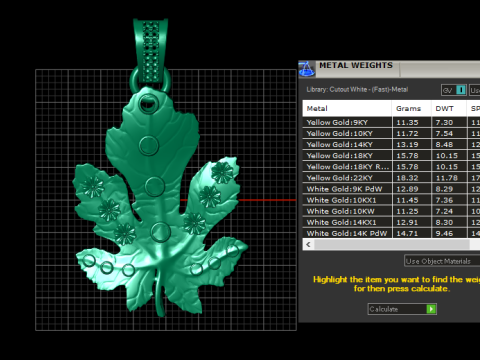Click the METAL WEIGHTS panel title
The height and width of the screenshot is (360, 480).
[x=356, y=65]
